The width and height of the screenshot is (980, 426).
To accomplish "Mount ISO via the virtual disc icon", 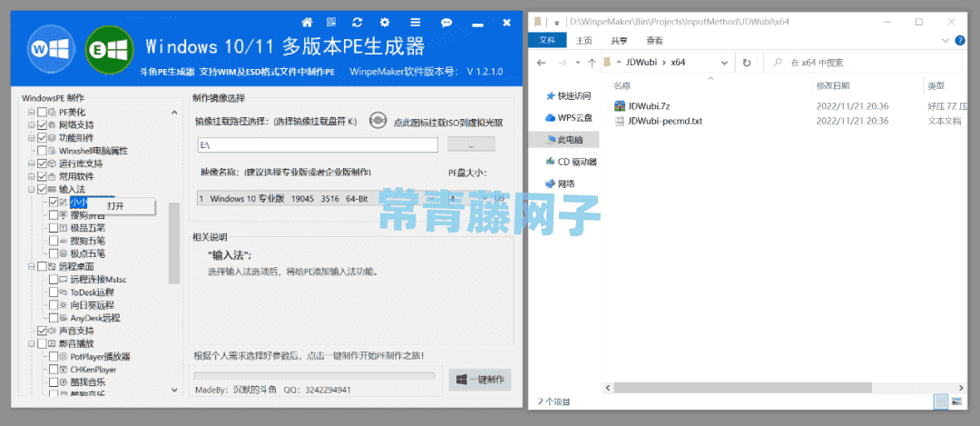I will pyautogui.click(x=377, y=122).
